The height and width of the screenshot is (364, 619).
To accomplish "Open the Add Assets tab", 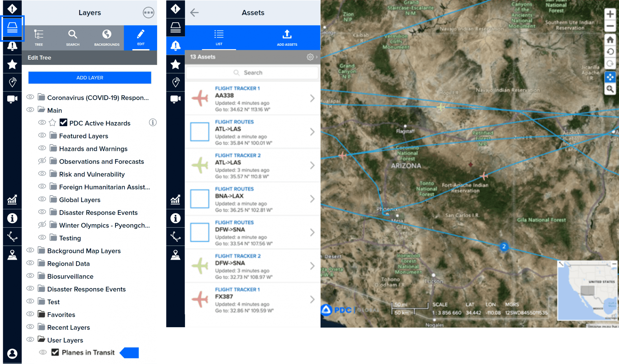I will pos(287,38).
